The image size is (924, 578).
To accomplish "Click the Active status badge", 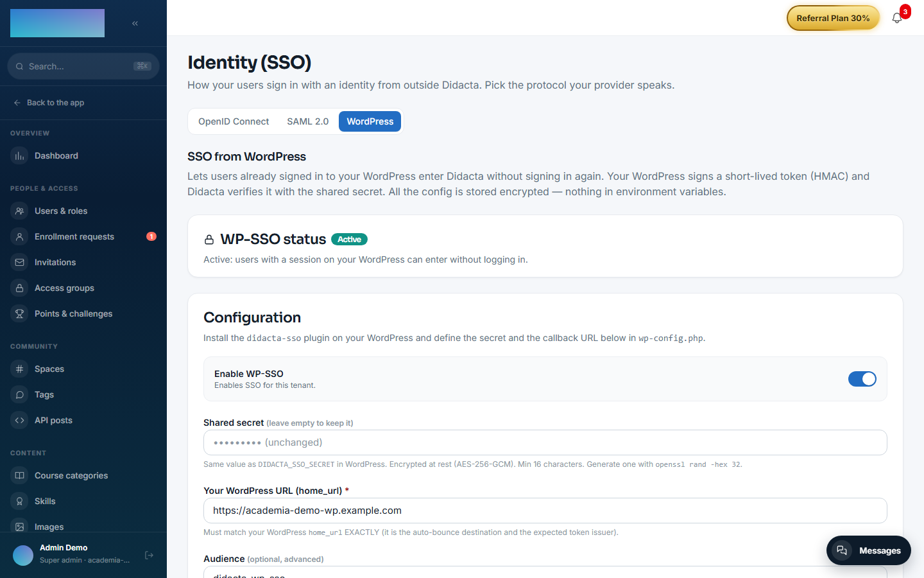I will coord(349,240).
